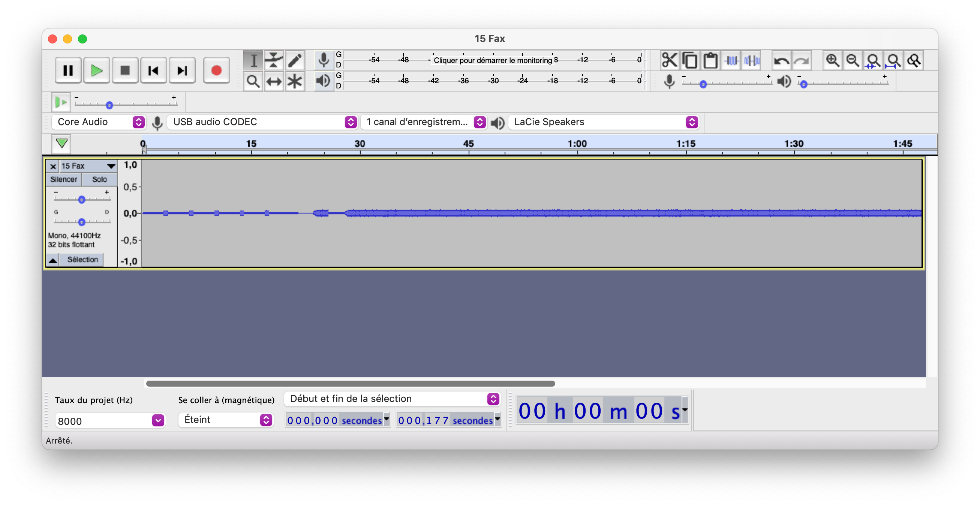Click the selection end time field 000,177

pyautogui.click(x=445, y=420)
